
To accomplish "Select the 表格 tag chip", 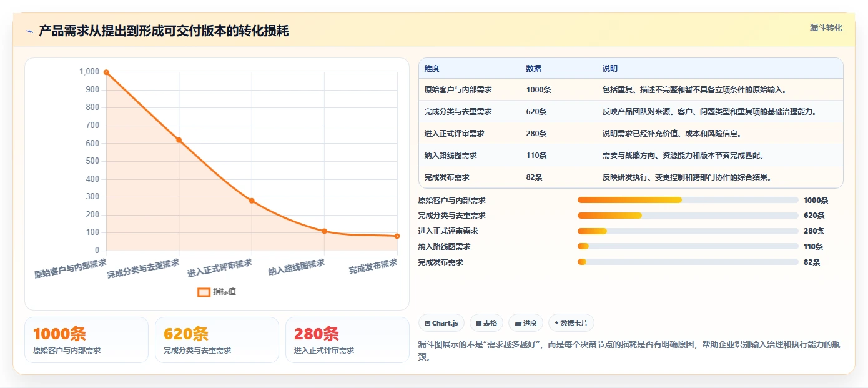I will (x=486, y=323).
